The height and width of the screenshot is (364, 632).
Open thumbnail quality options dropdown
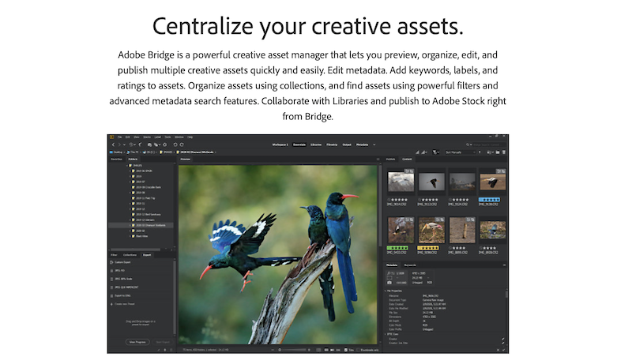[424, 152]
